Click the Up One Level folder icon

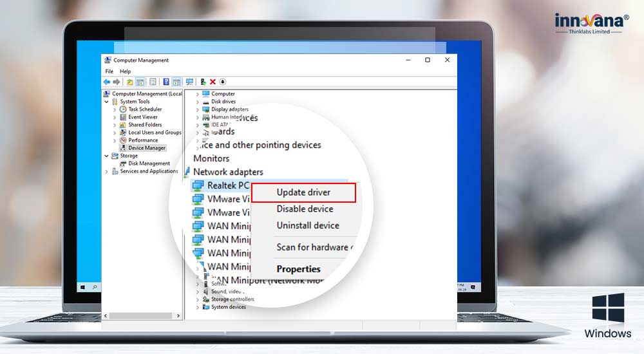[x=130, y=82]
